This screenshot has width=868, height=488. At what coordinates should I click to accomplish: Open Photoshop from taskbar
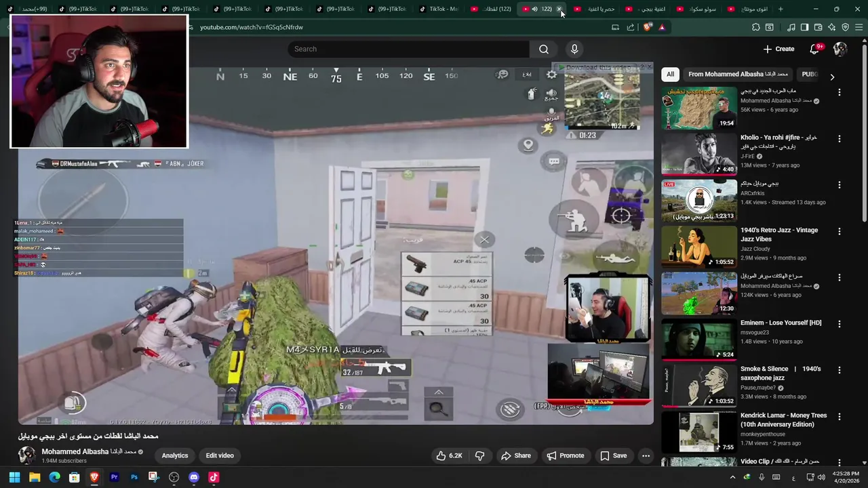[x=134, y=477]
